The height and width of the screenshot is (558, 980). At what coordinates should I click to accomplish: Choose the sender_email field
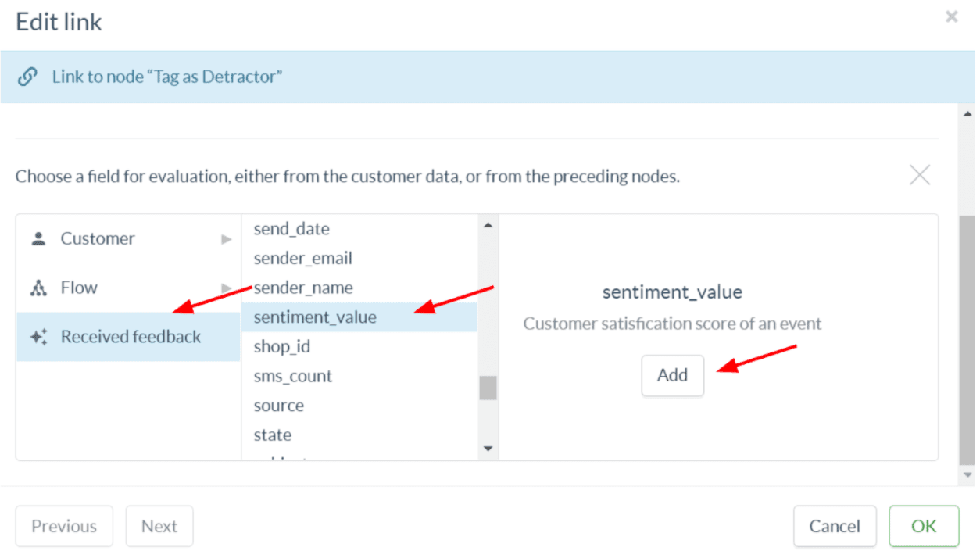tap(302, 259)
